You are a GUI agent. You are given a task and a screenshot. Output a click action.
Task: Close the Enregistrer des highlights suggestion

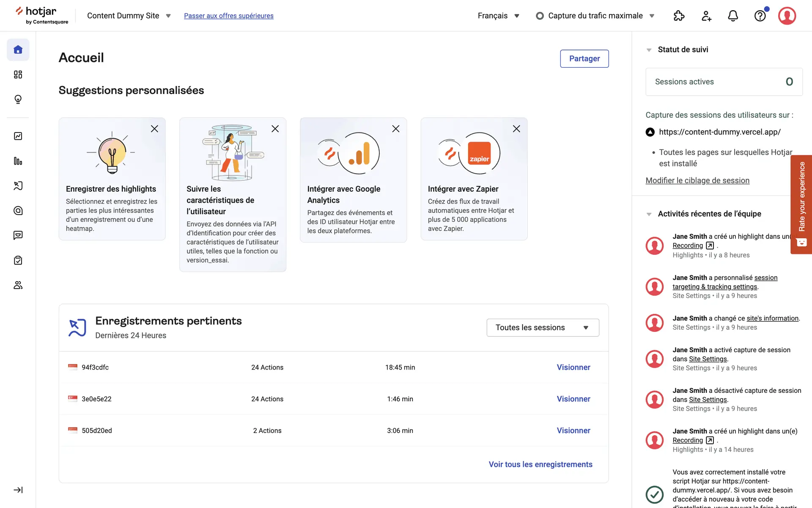[154, 129]
